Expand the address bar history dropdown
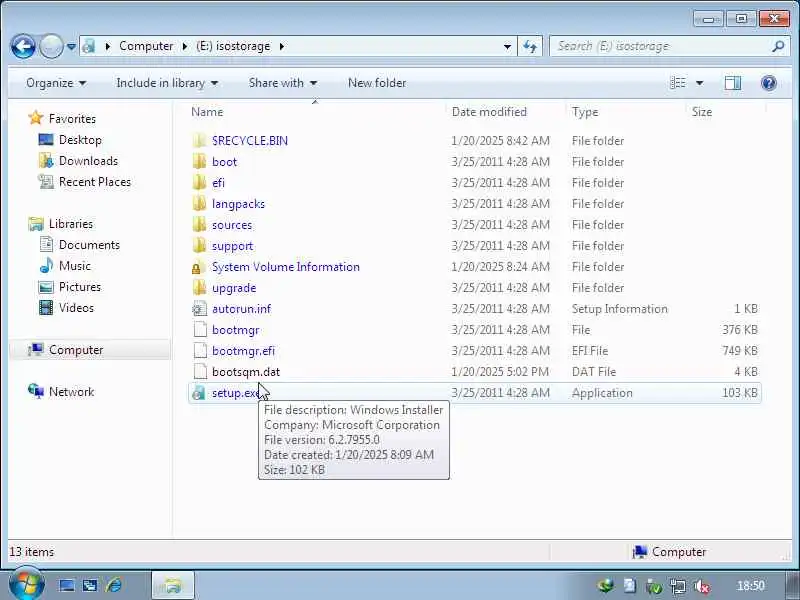The width and height of the screenshot is (800, 600). 507,47
